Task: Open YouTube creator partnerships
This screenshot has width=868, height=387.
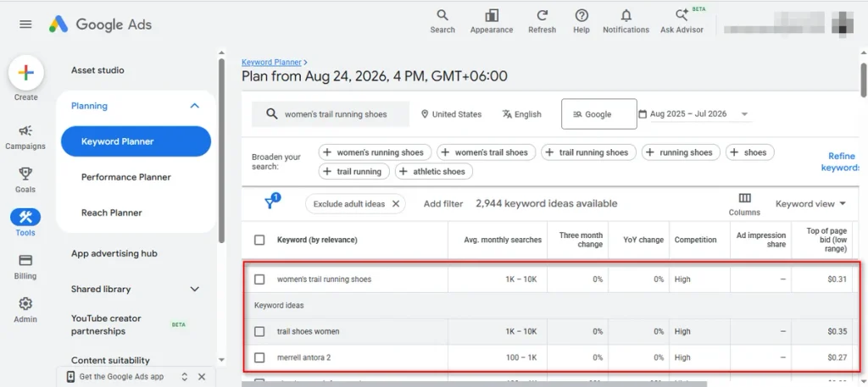Action: [106, 325]
